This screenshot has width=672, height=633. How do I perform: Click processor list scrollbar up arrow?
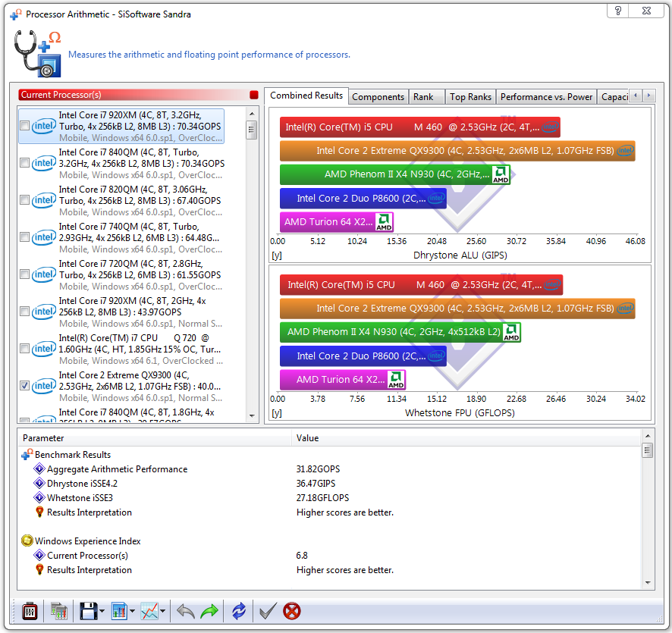tap(252, 114)
